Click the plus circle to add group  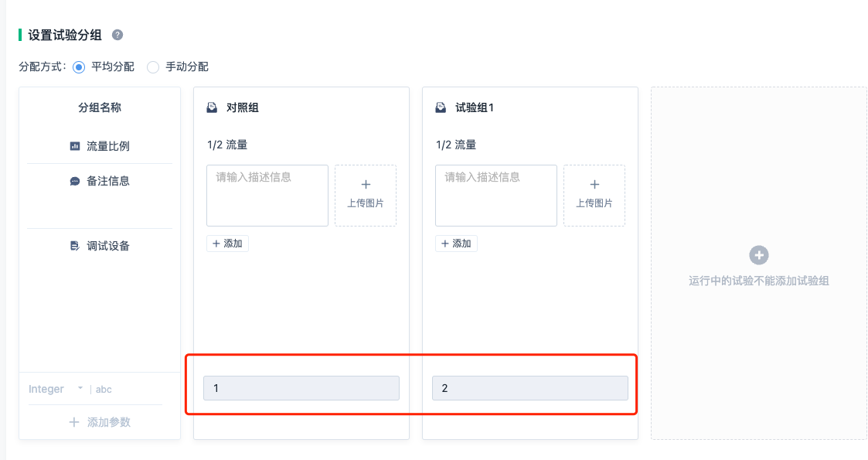point(759,255)
